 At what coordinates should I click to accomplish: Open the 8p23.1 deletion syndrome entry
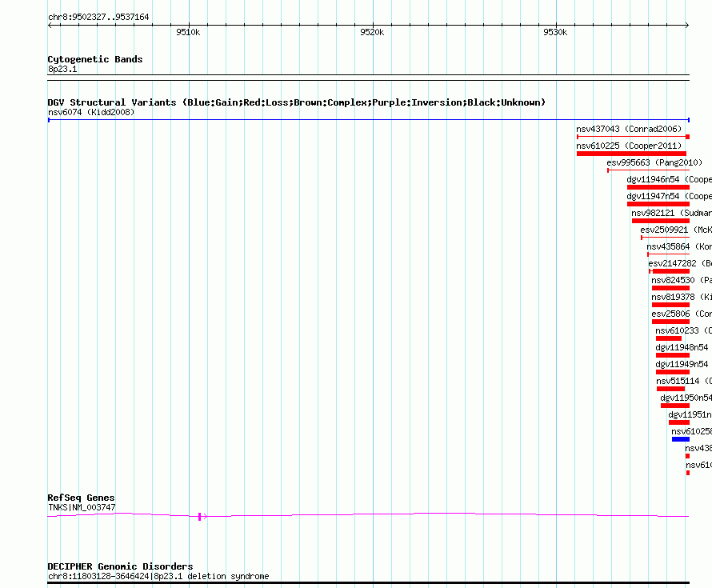coord(158,576)
